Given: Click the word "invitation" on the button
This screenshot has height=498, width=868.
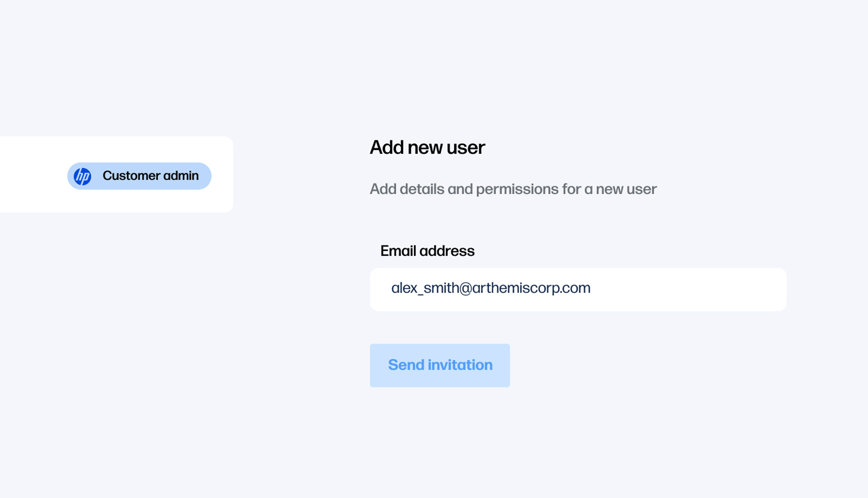Looking at the screenshot, I should point(460,365).
